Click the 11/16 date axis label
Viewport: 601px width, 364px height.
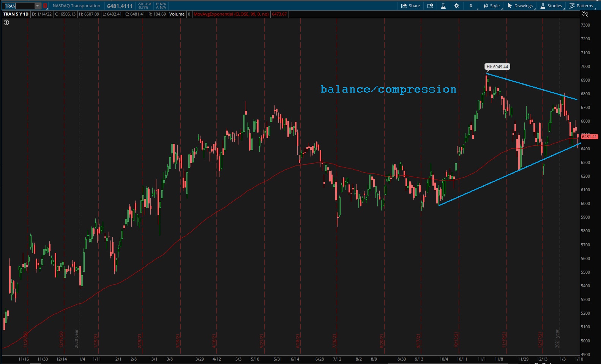click(24, 359)
